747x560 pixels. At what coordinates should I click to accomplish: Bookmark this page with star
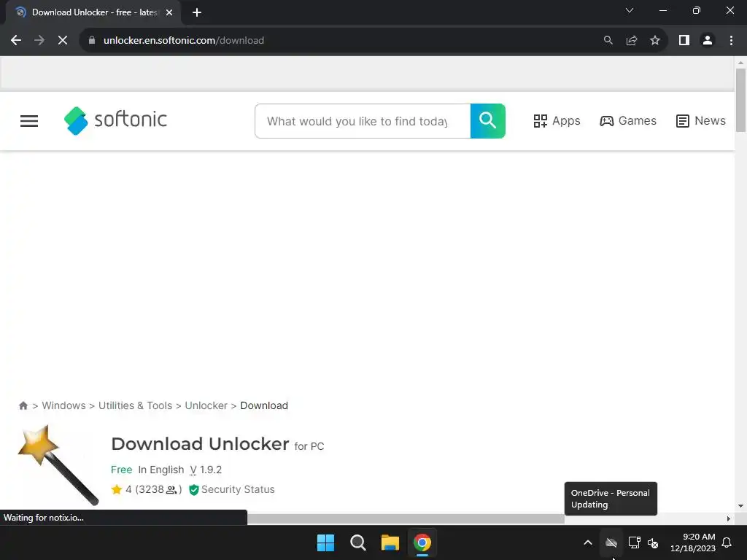[655, 41]
